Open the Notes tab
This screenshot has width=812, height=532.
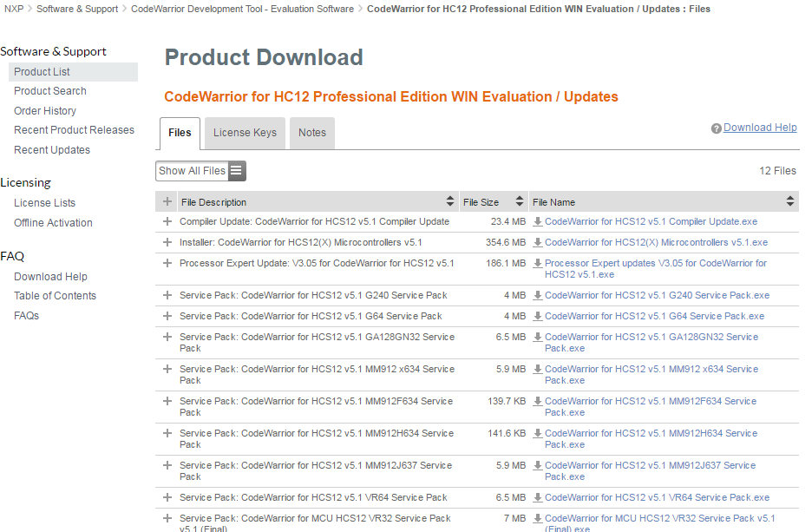[x=312, y=133]
